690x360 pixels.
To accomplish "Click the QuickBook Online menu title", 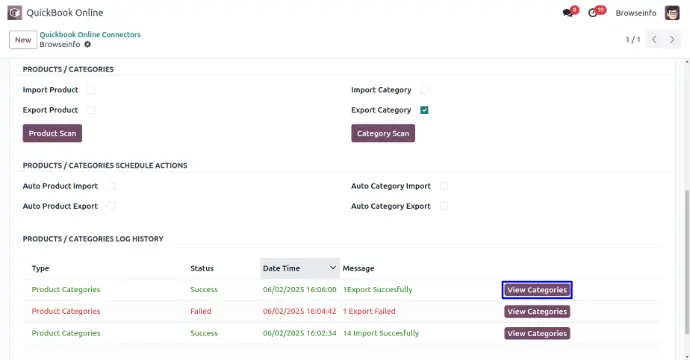I will [x=65, y=13].
